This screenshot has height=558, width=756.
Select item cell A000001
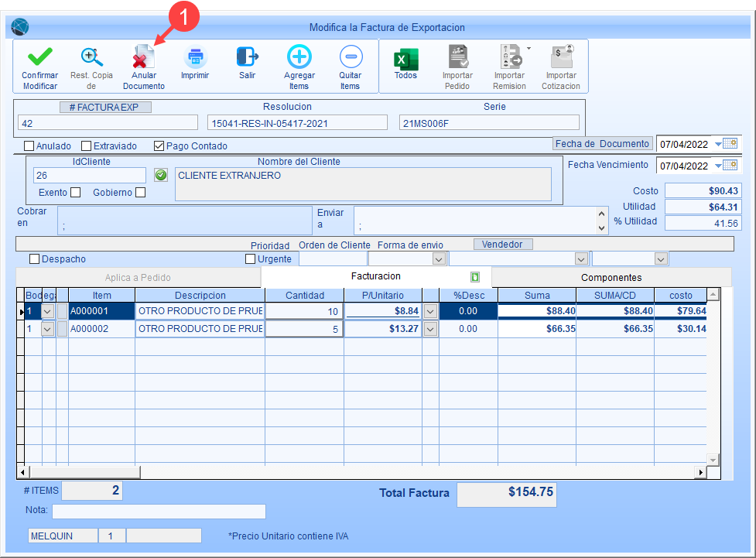(x=101, y=311)
